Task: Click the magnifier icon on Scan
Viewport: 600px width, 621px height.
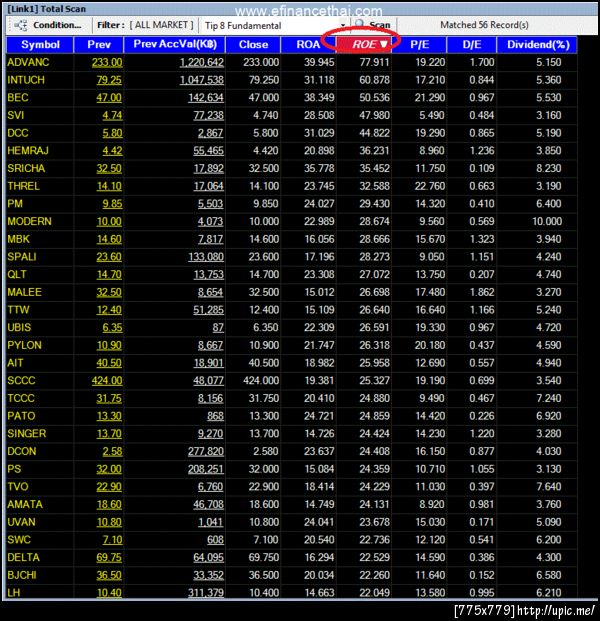Action: [x=360, y=25]
